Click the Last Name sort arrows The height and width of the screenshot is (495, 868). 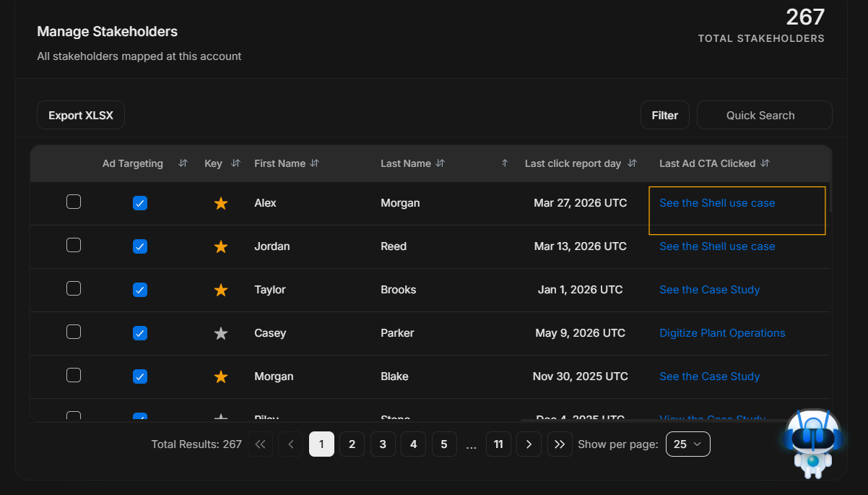(440, 163)
